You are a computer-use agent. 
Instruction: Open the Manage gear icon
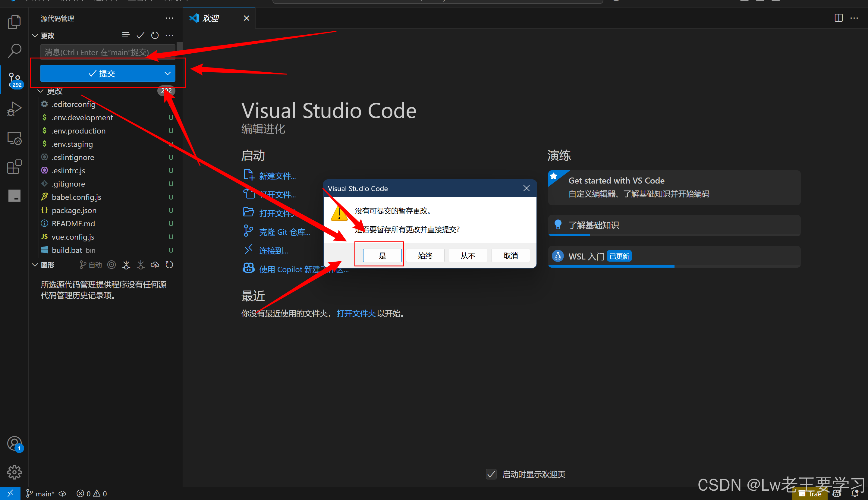[x=14, y=472]
